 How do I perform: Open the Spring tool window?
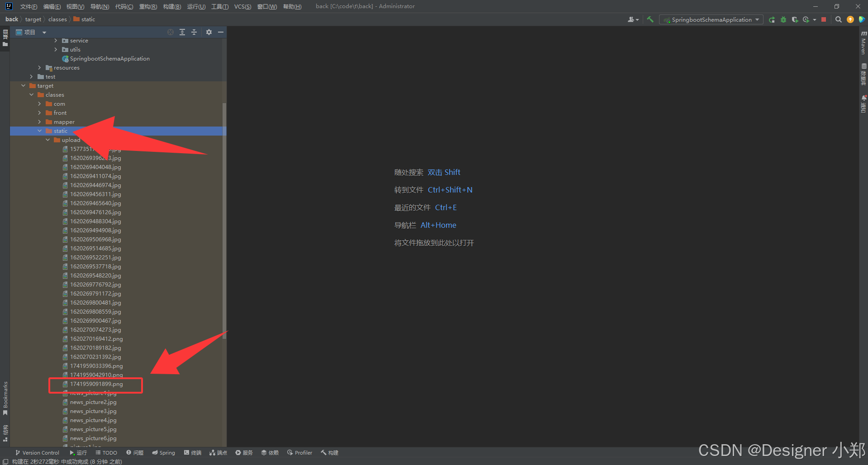coord(163,452)
